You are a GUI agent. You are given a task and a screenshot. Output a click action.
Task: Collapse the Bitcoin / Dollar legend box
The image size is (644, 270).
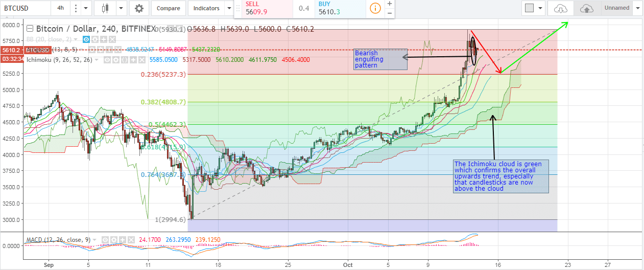30,29
